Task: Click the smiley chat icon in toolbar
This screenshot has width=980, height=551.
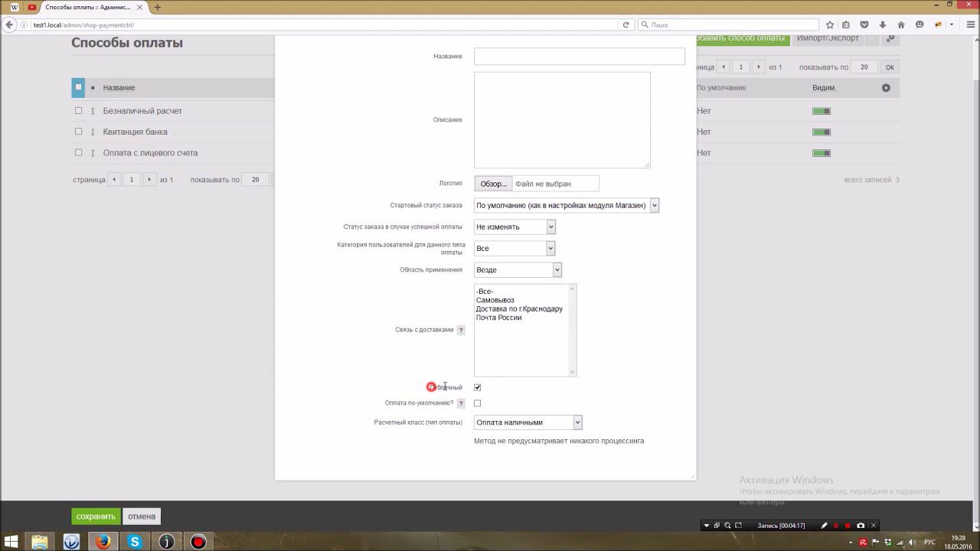Action: click(920, 24)
